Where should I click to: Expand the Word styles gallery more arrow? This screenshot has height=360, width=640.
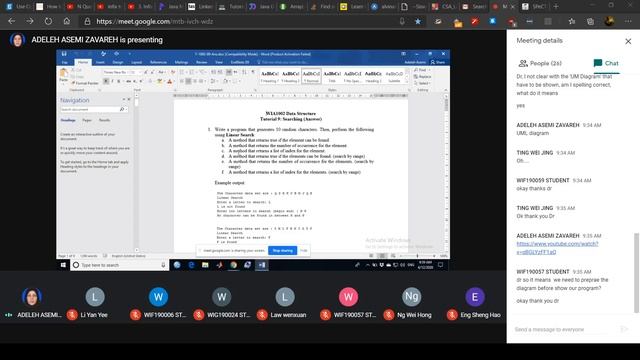406,82
